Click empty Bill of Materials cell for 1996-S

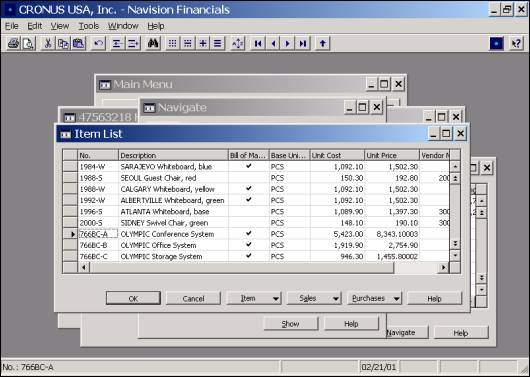click(x=249, y=211)
